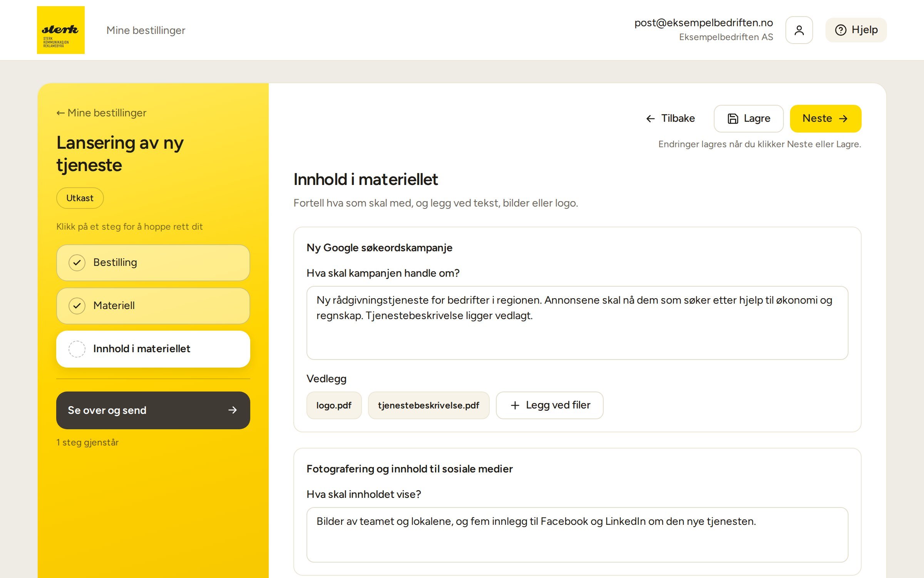Open the user profile icon button
This screenshot has height=578, width=924.
(799, 30)
